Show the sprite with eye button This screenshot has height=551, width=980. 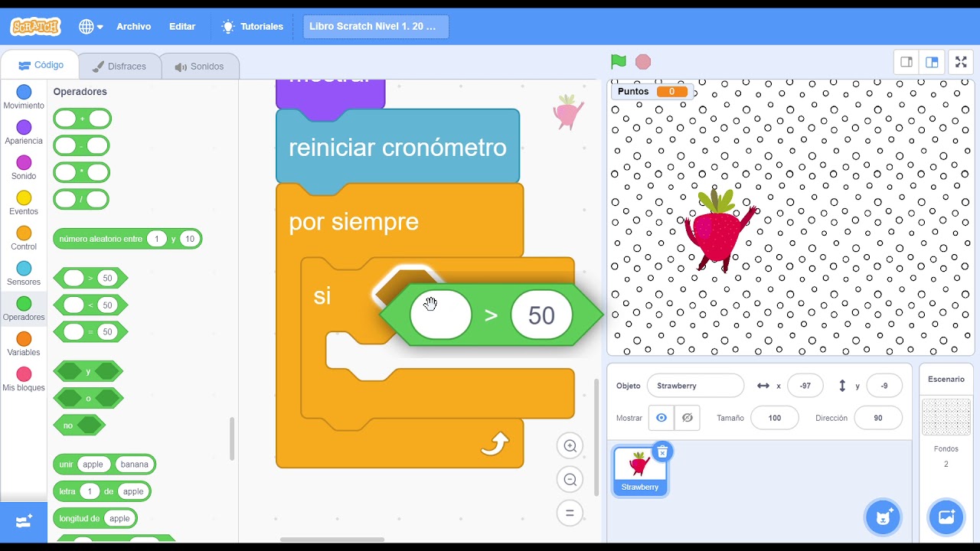coord(661,418)
